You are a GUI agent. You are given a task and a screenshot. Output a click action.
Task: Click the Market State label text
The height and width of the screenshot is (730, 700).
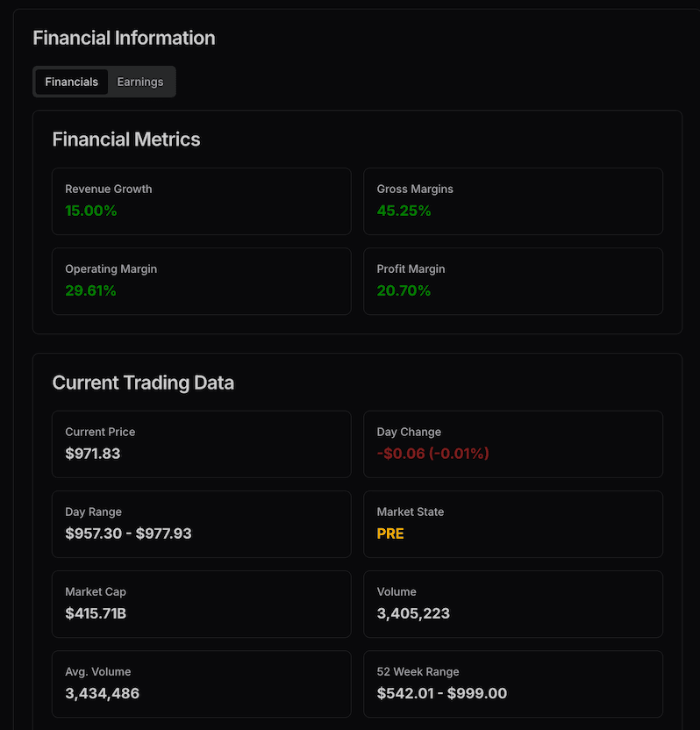(x=411, y=512)
